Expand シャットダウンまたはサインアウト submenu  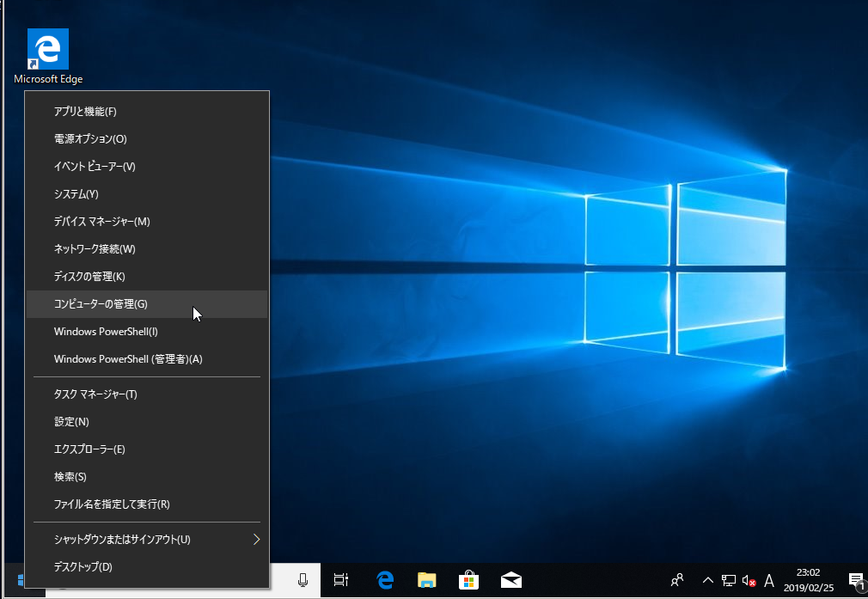tap(146, 540)
